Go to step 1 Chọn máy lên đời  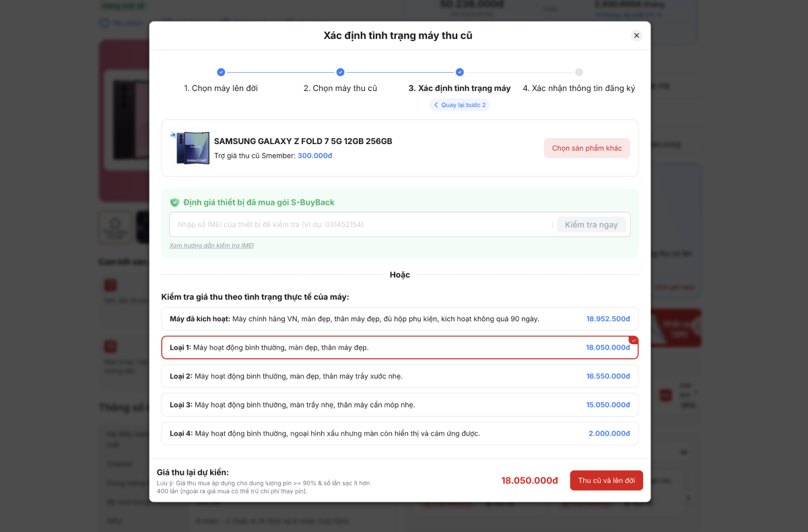click(x=221, y=88)
